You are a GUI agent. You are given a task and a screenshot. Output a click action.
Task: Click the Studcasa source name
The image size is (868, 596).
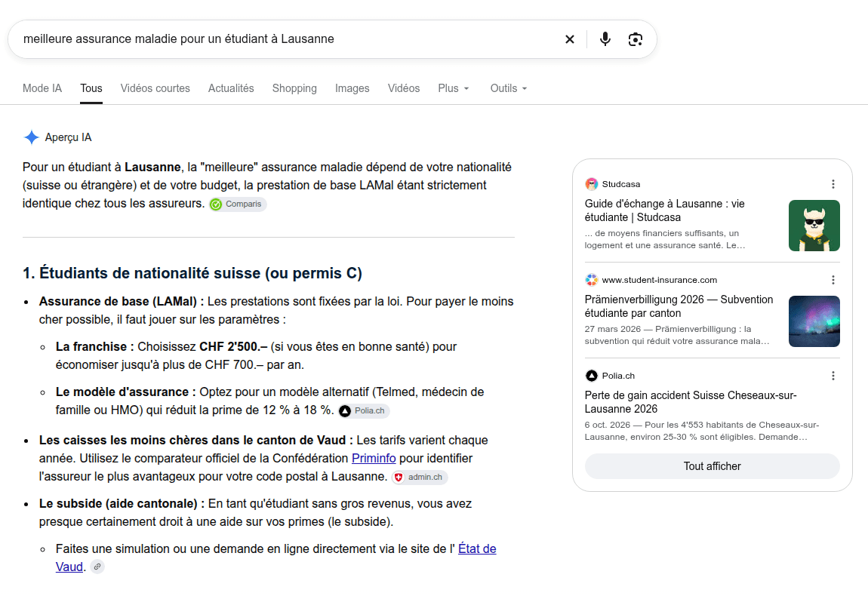(x=621, y=184)
